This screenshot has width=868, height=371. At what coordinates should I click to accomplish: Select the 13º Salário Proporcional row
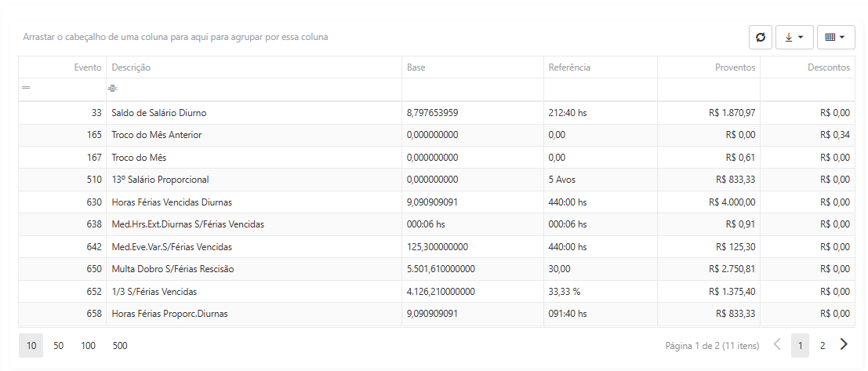[437, 180]
